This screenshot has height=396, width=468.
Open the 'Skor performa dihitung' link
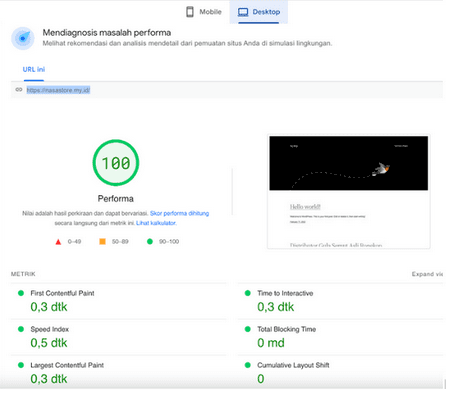[x=179, y=213]
